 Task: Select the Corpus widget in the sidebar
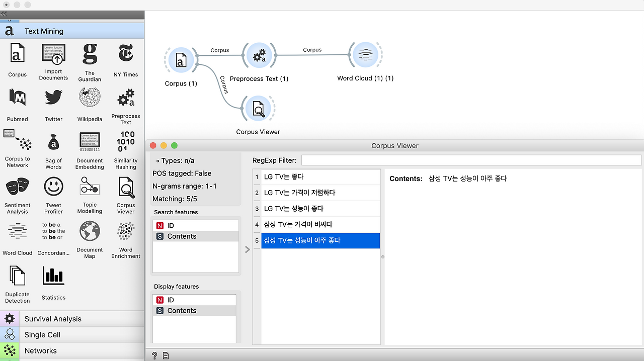[17, 60]
